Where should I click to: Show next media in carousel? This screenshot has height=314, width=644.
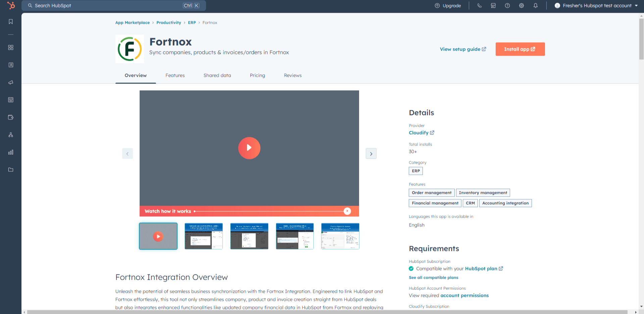(371, 154)
